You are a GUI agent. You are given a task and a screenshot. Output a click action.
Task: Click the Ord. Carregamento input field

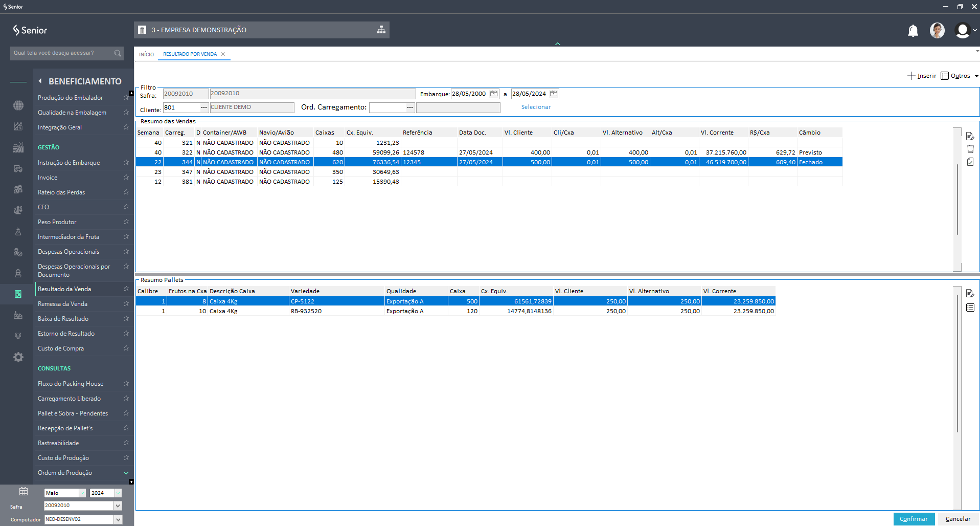(x=388, y=107)
